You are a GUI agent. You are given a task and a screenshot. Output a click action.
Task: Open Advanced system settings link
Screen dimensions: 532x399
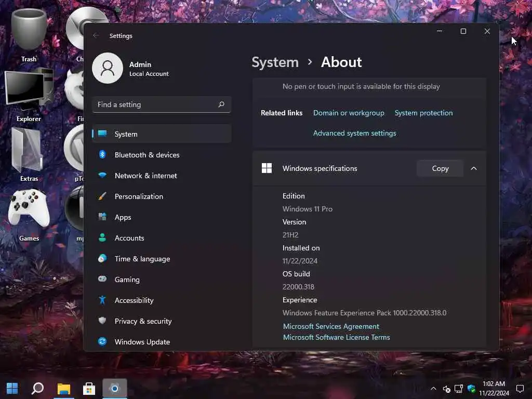[x=354, y=134]
